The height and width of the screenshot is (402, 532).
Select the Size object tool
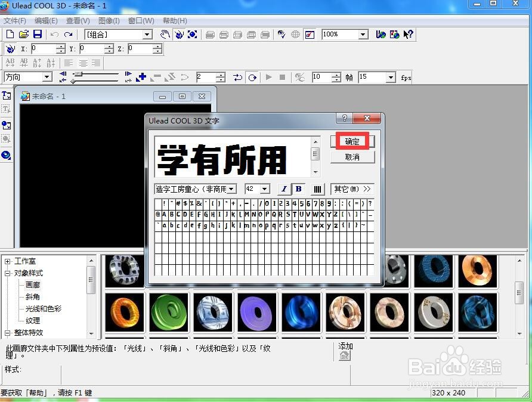(x=193, y=34)
